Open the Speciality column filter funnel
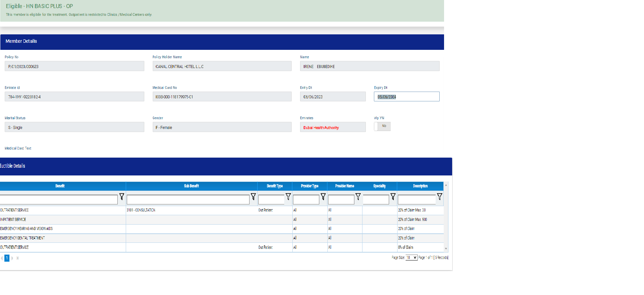 point(393,197)
